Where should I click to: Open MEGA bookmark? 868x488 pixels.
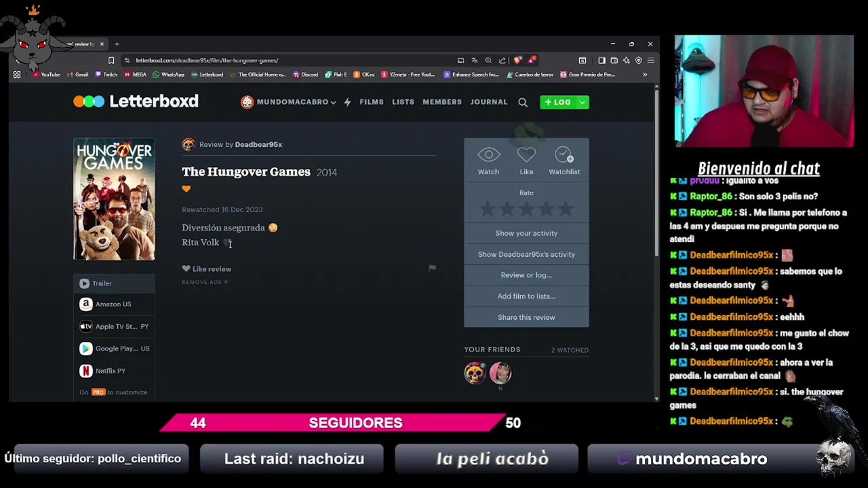pos(136,75)
